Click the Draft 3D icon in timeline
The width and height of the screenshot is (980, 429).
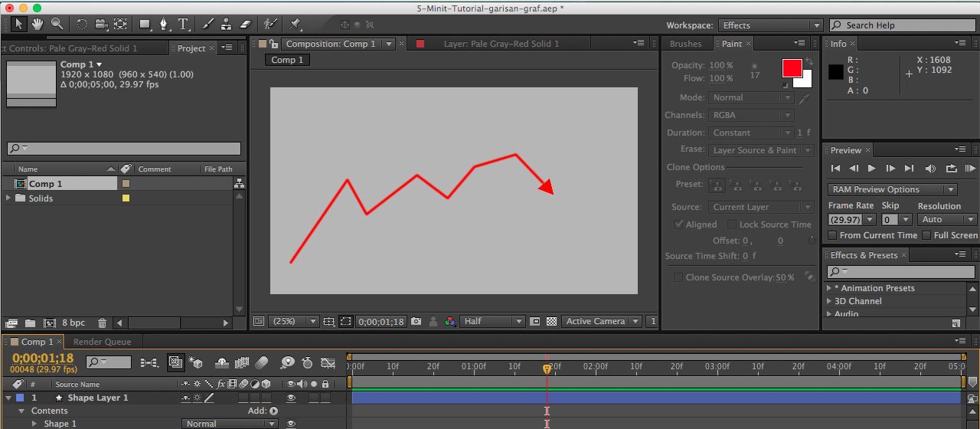[195, 362]
